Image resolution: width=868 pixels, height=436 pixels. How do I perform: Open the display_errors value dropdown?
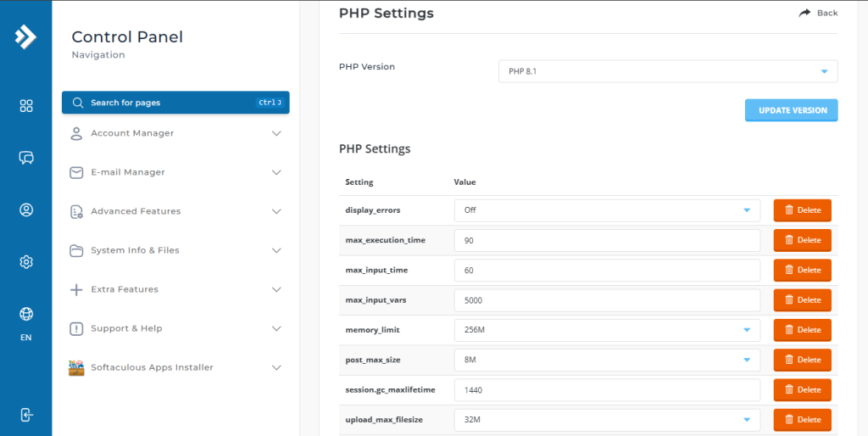[607, 210]
